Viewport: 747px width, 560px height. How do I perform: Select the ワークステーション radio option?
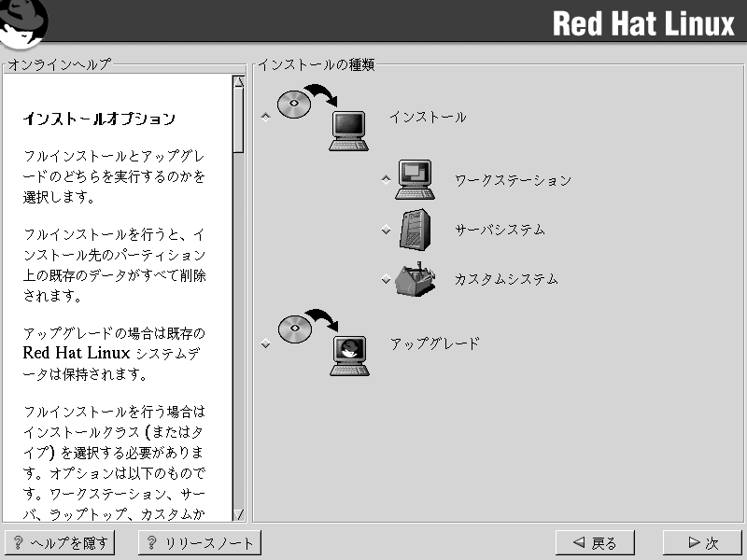[386, 180]
